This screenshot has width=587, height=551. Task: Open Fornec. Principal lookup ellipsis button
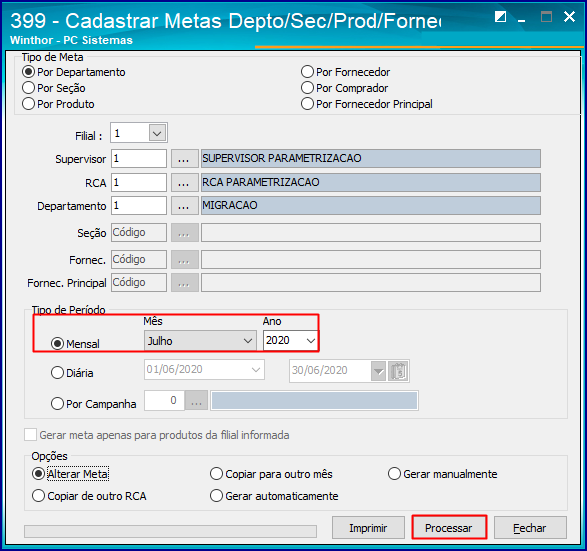tap(185, 283)
